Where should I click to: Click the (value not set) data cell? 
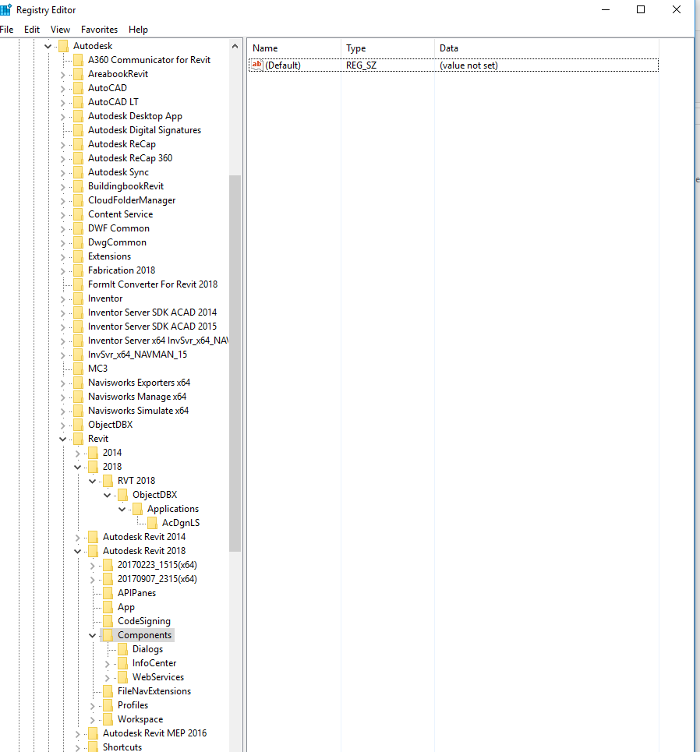[x=468, y=65]
